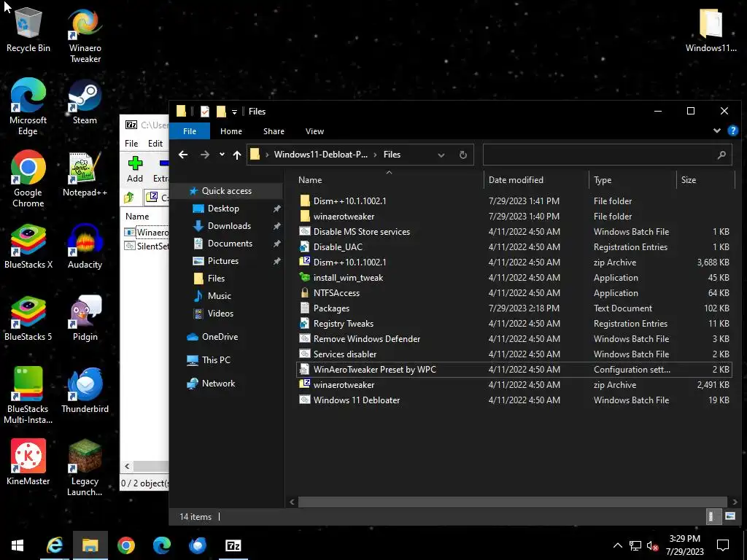Open the Home ribbon tab

click(231, 131)
